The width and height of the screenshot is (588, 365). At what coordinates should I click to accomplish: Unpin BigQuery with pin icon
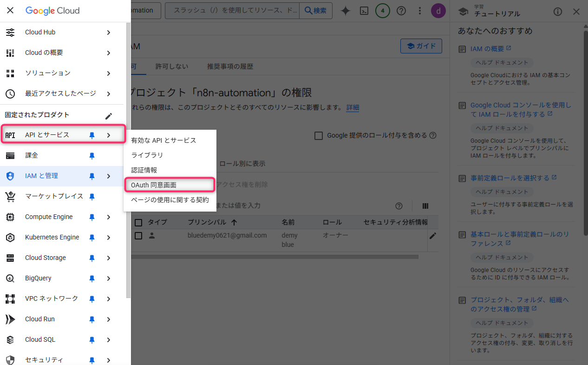pyautogui.click(x=92, y=278)
